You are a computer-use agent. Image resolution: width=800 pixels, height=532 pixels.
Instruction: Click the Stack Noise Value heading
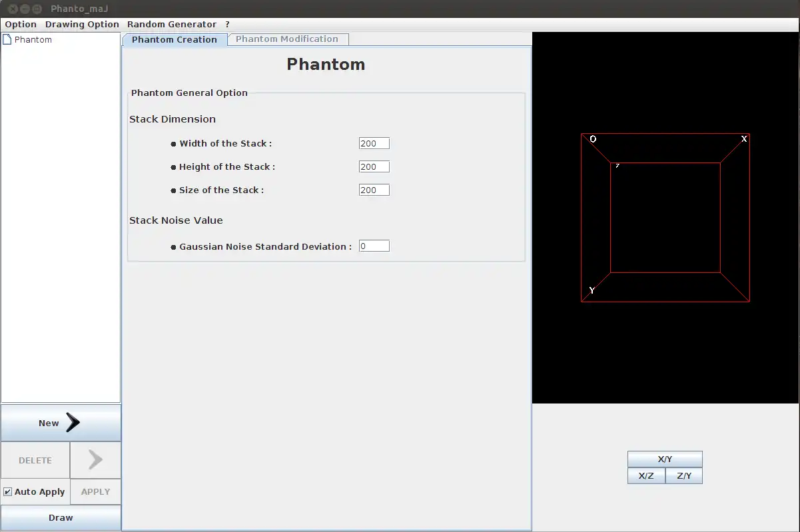coord(176,220)
